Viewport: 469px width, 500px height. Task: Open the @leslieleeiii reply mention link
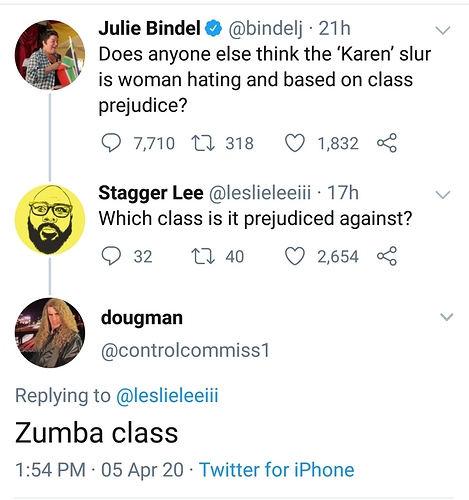pyautogui.click(x=167, y=396)
